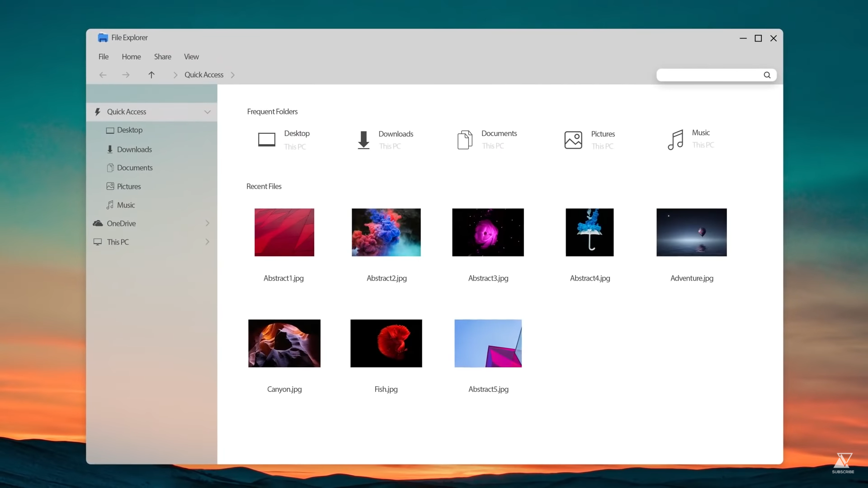Select the Adventure.jpg thumbnail

click(692, 232)
